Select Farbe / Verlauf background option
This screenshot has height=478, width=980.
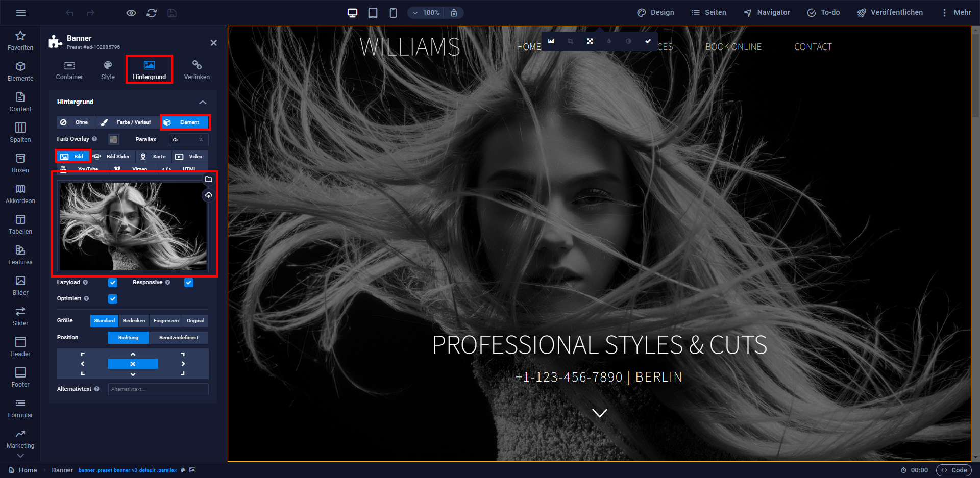pos(128,122)
